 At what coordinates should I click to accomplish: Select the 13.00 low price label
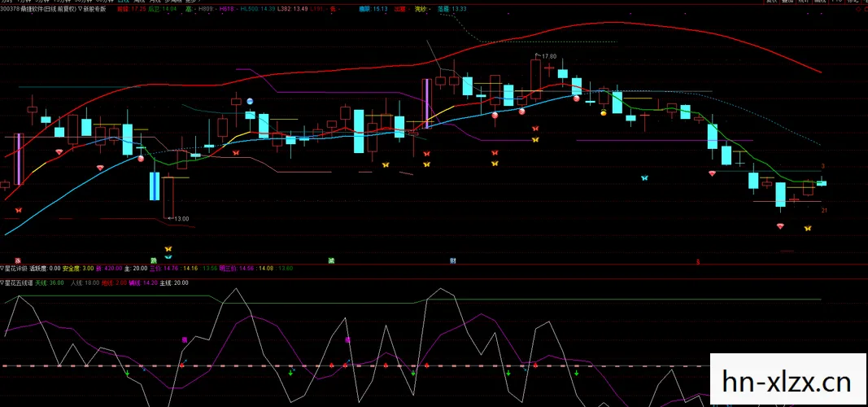pos(181,219)
